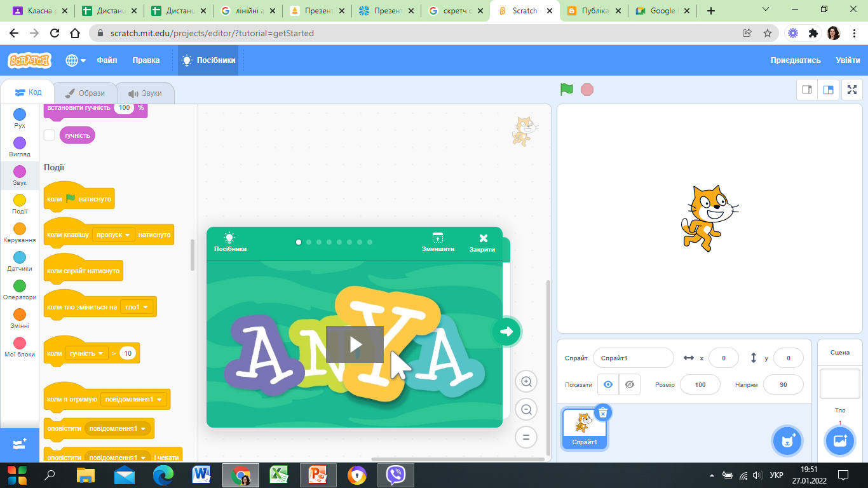
Task: Open the new browser tab button
Action: [711, 11]
